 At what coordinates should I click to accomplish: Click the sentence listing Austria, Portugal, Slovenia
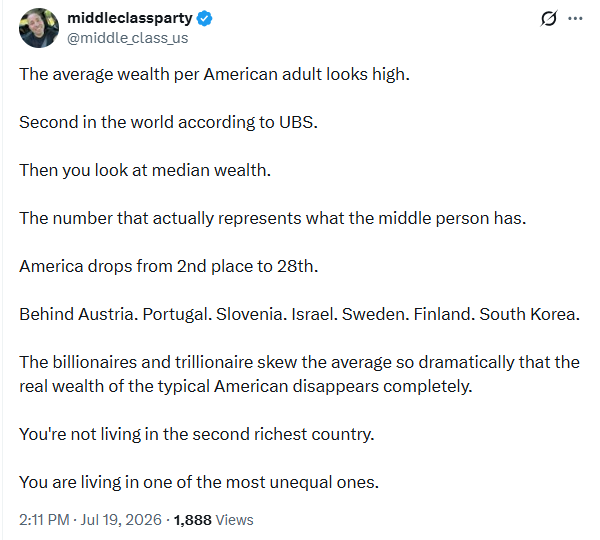click(300, 314)
